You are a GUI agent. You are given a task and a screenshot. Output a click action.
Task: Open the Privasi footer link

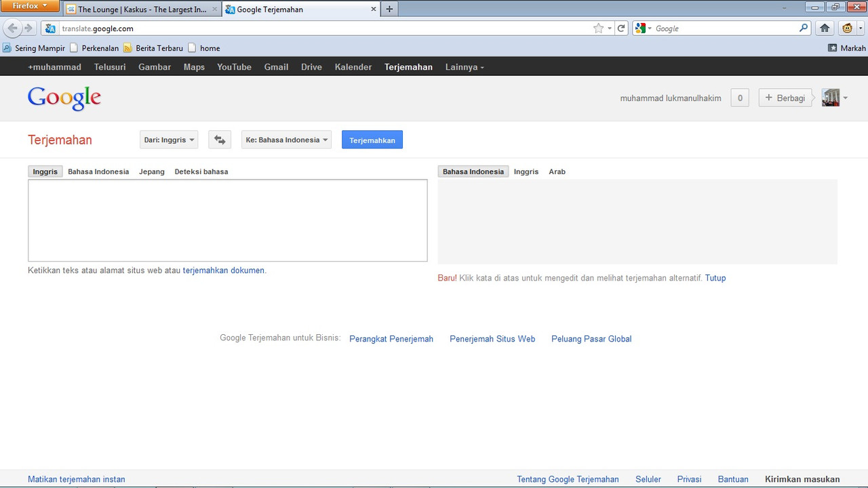[x=690, y=479]
